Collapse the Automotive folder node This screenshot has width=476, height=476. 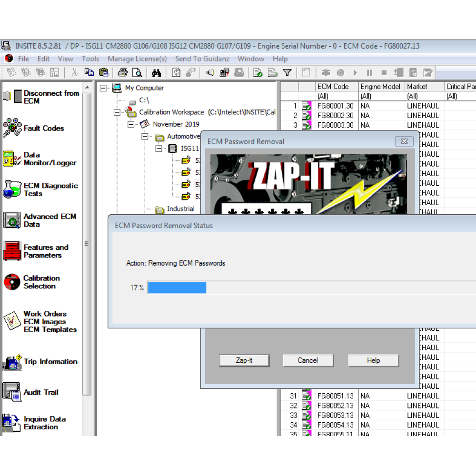[x=145, y=137]
